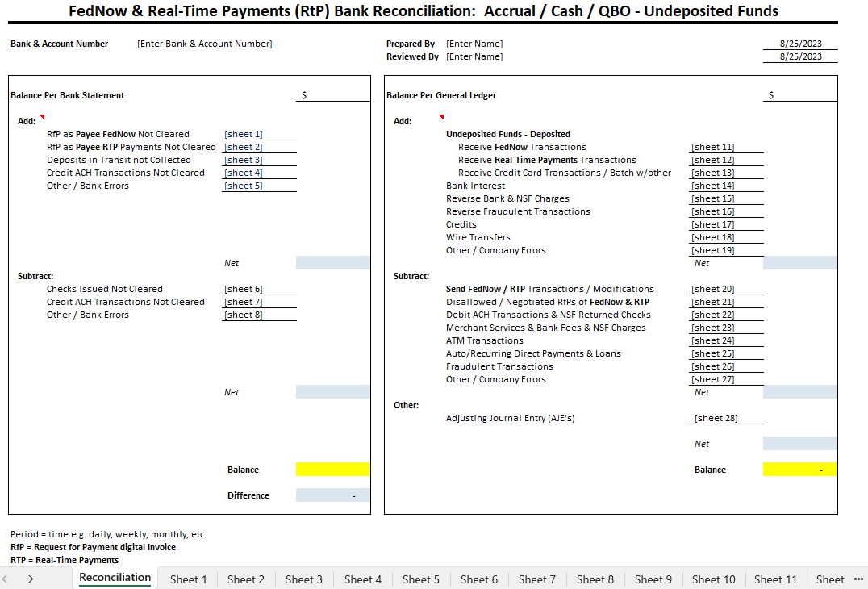
Task: Click the [sheet 26] Fraudulent Transactions cell
Action: click(x=726, y=366)
